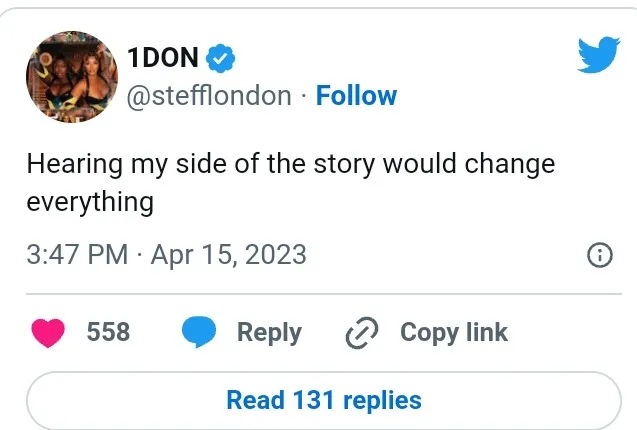
Task: Click the Twitter bird logo
Action: tap(598, 55)
